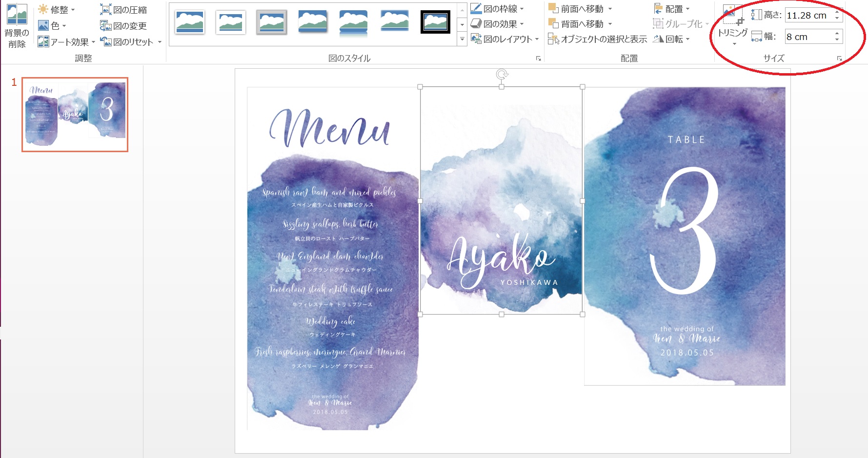Click 前面へ移動 bring forward
Image resolution: width=868 pixels, height=458 pixels.
(x=576, y=9)
